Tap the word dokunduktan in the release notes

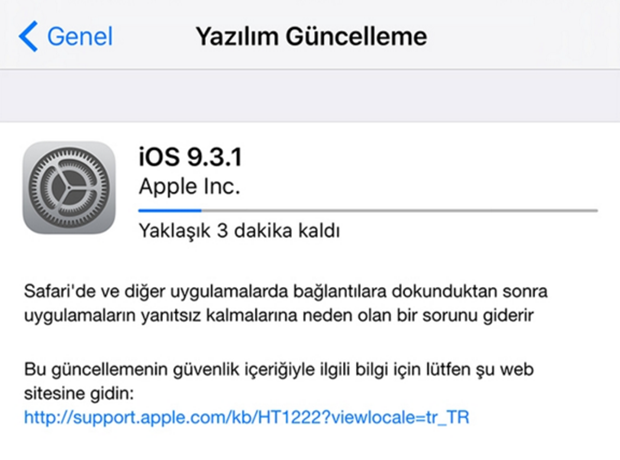click(x=444, y=292)
